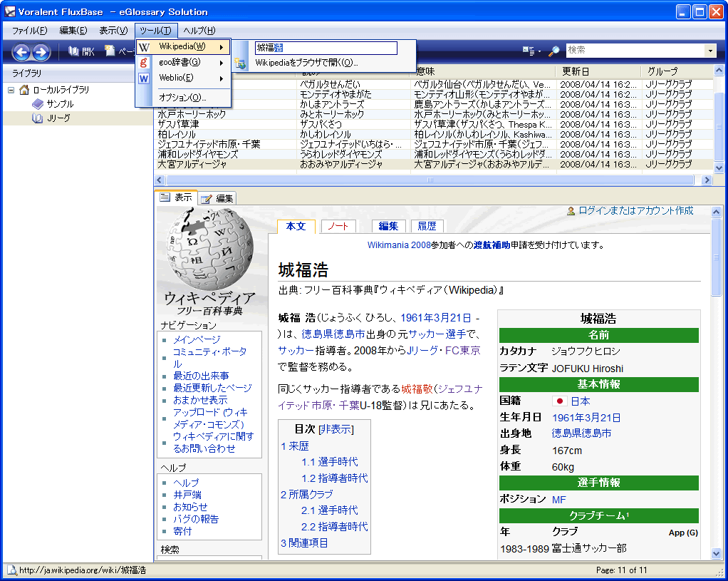Open オプション(O)... from the tools menu
Viewport: 728px width, 581px height.
click(183, 98)
